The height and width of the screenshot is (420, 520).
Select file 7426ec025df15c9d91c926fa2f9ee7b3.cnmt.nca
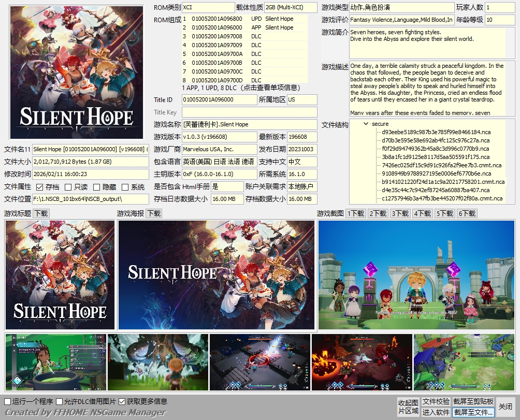441,165
